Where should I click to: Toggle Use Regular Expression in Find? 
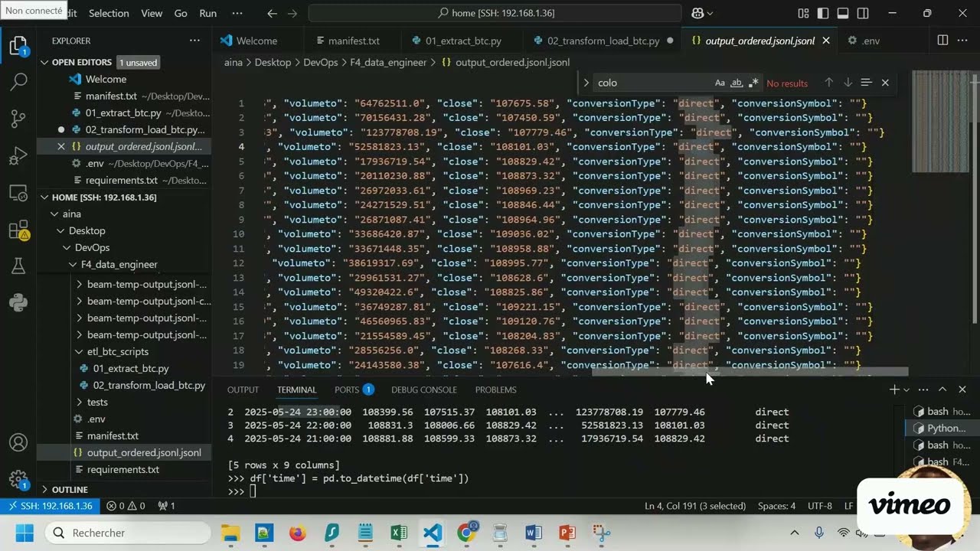[753, 83]
